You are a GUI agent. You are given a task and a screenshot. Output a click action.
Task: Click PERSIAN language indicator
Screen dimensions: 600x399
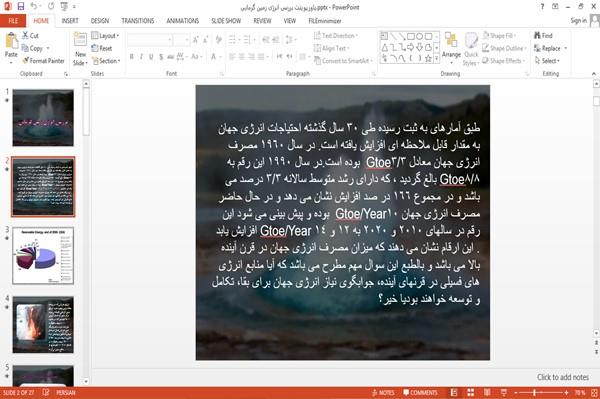coord(65,392)
